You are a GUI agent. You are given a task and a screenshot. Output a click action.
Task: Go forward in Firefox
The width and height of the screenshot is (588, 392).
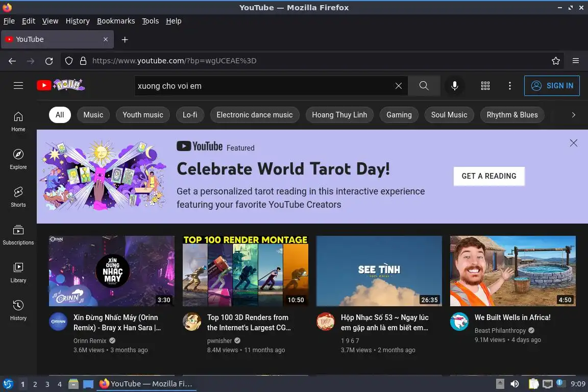31,61
